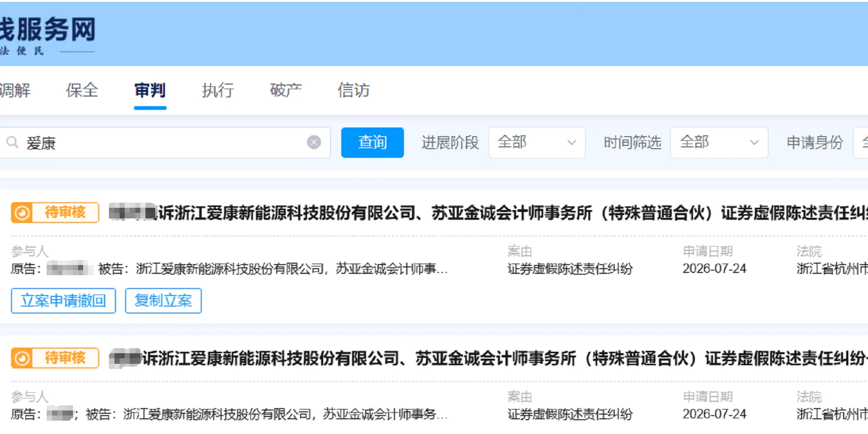
Task: Click second case's 案由 text 证券虚假陈述责任纠纷
Action: click(x=570, y=414)
